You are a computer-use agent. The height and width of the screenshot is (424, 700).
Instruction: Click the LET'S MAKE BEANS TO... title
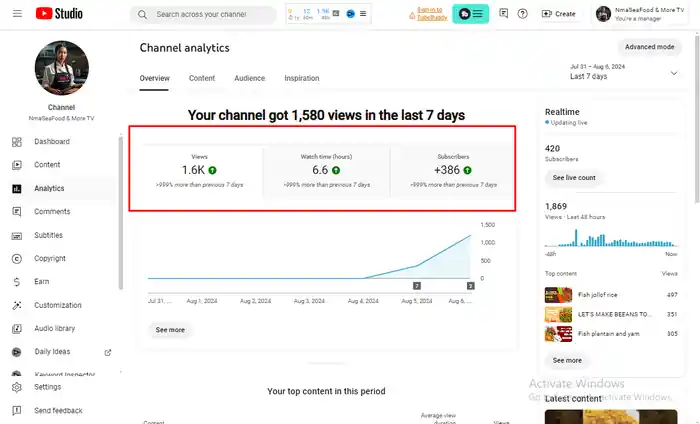click(x=615, y=315)
